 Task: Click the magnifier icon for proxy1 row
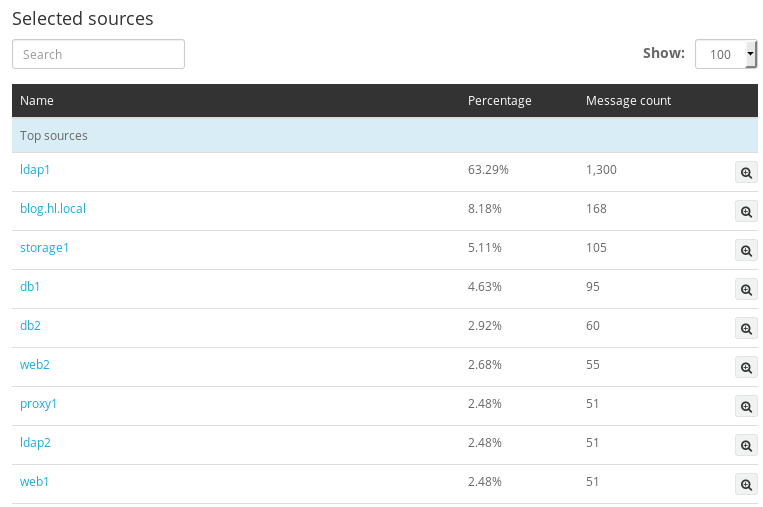tap(746, 406)
